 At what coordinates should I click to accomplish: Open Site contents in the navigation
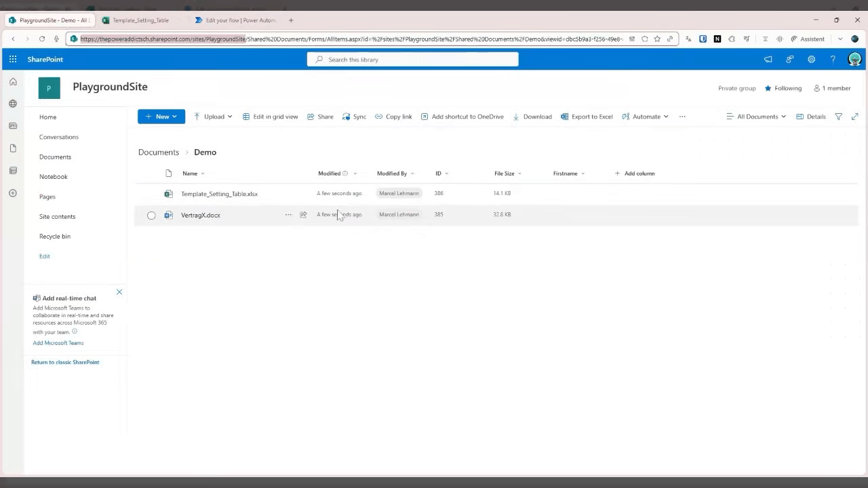pyautogui.click(x=58, y=216)
